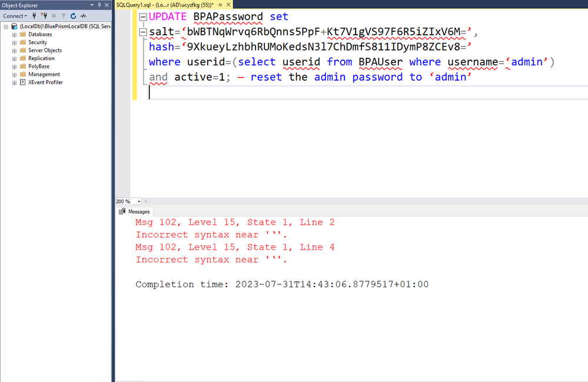This screenshot has height=382, width=588.
Task: Click the UPDATE keyword in the query
Action: point(168,16)
